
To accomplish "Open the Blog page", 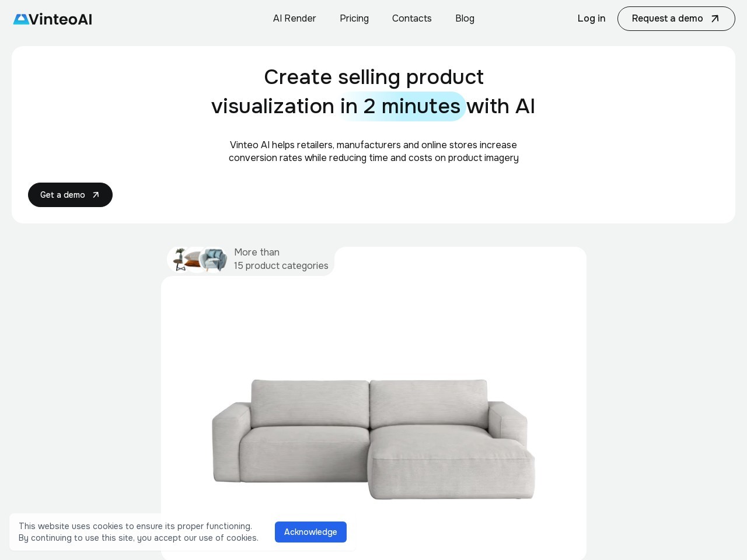I will coord(465,19).
